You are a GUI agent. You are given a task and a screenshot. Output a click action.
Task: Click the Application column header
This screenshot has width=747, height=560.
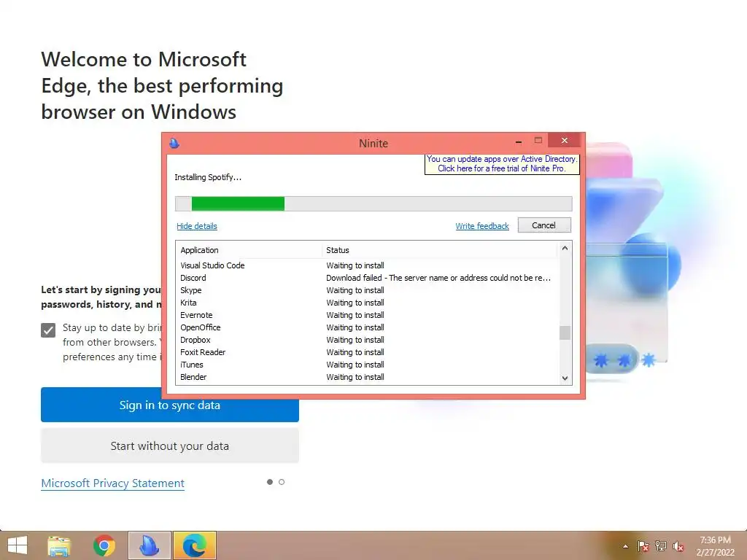[x=249, y=250]
